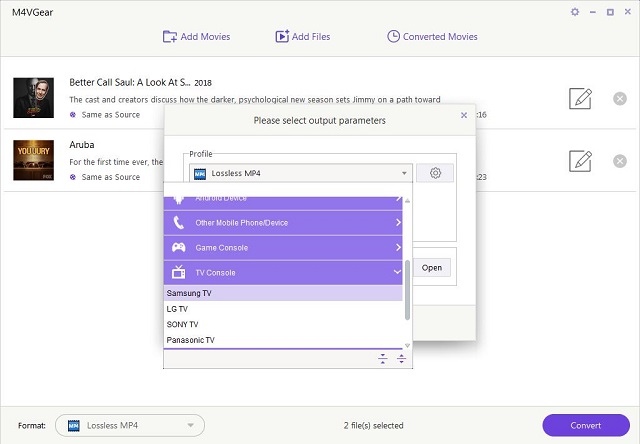Choose LG TV profile
Image resolution: width=640 pixels, height=444 pixels.
pos(283,309)
